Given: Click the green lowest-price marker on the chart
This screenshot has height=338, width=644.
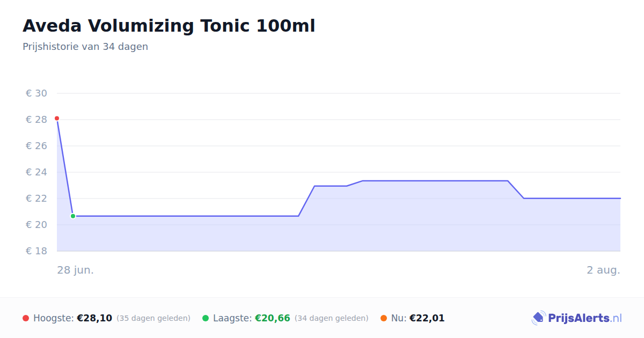Looking at the screenshot, I should (73, 216).
